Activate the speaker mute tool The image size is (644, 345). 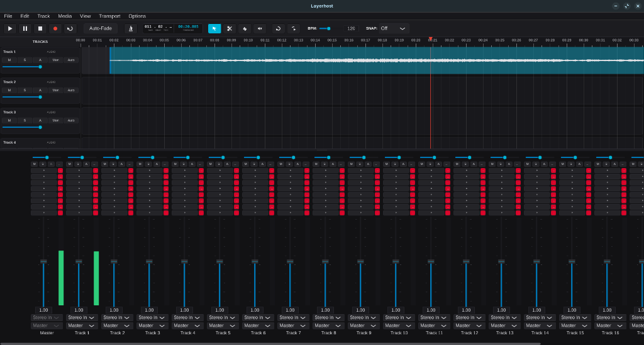[260, 28]
